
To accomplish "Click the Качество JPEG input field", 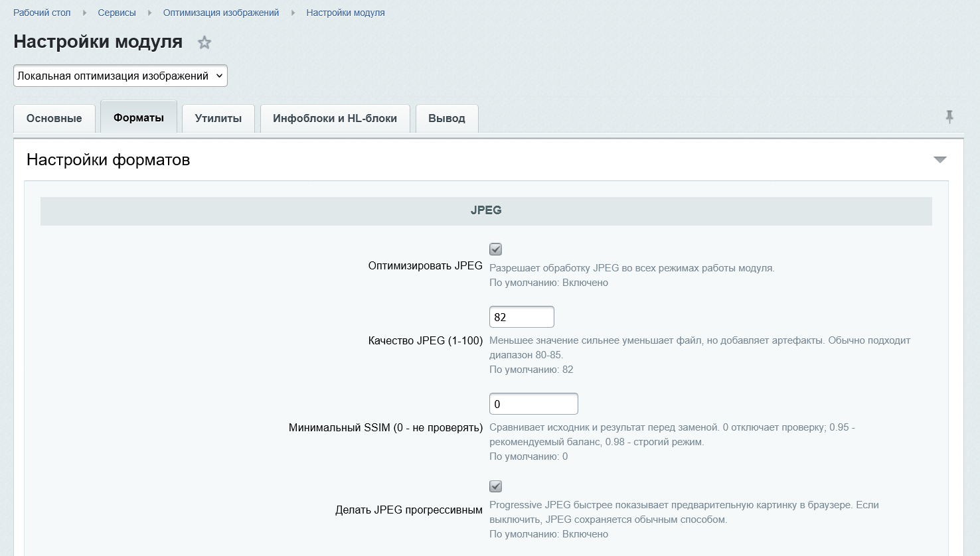I will tap(522, 317).
